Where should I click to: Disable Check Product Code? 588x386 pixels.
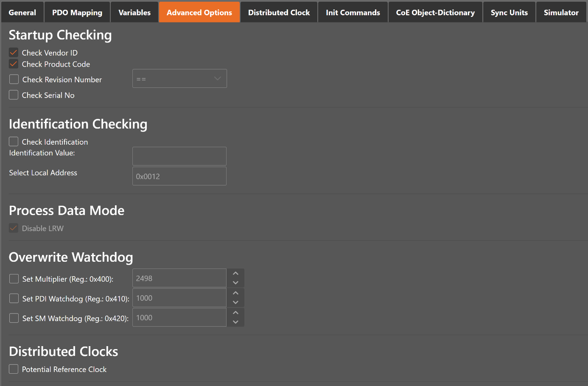pyautogui.click(x=13, y=64)
